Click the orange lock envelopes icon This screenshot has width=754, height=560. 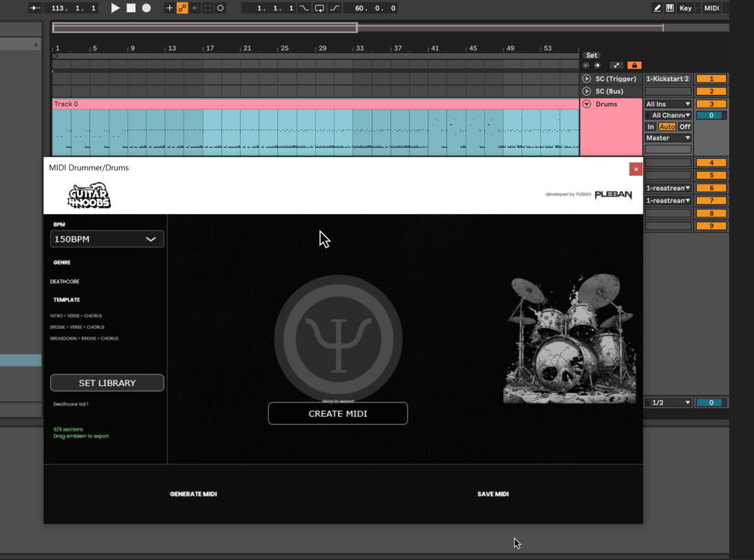pyautogui.click(x=634, y=65)
